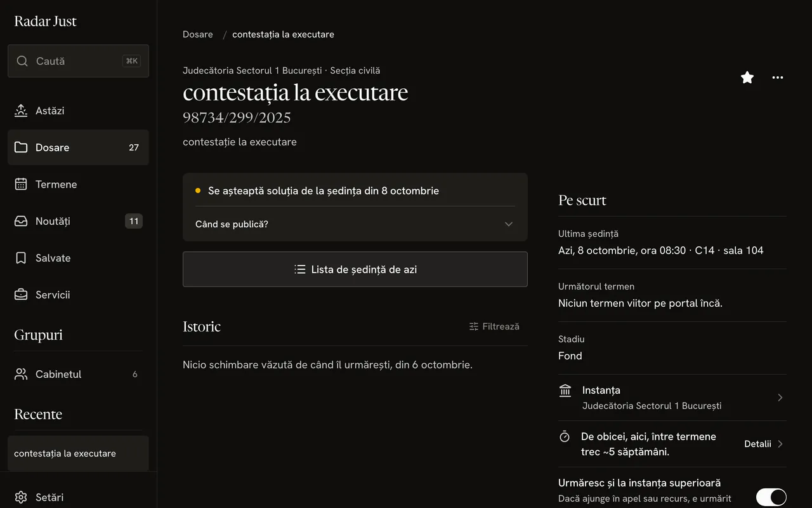Open the Instanța row chevron
The width and height of the screenshot is (812, 508).
[x=780, y=398]
